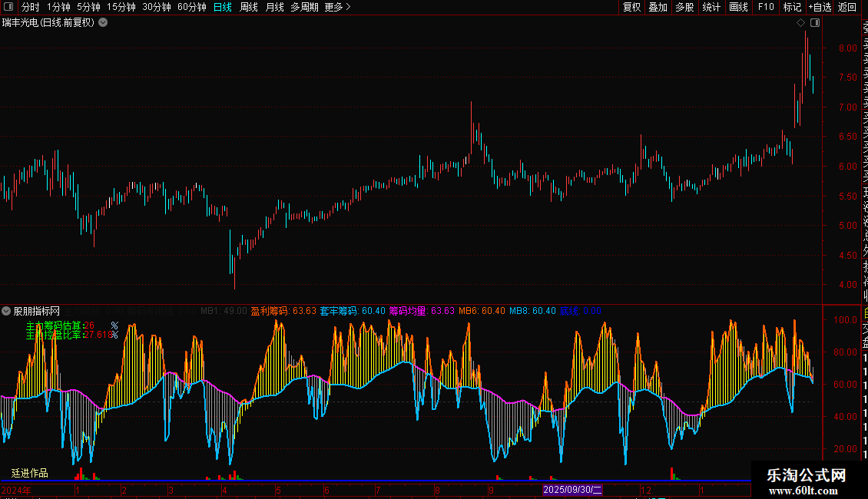This screenshot has width=868, height=499.
Task: Select the 60分钟 period
Action: (191, 7)
